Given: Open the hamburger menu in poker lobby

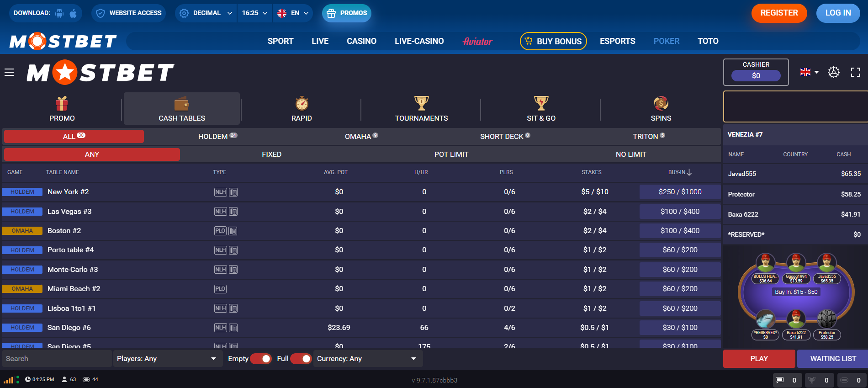Looking at the screenshot, I should coord(9,72).
